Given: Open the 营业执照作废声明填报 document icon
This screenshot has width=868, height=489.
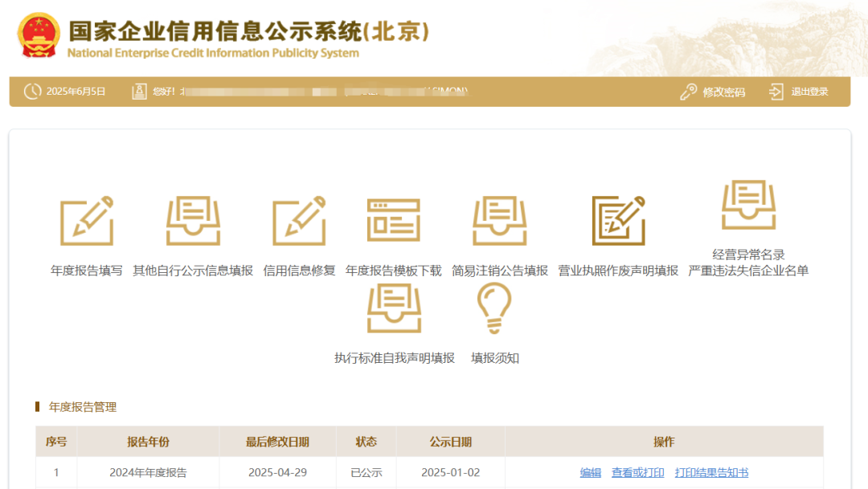Looking at the screenshot, I should tap(618, 221).
